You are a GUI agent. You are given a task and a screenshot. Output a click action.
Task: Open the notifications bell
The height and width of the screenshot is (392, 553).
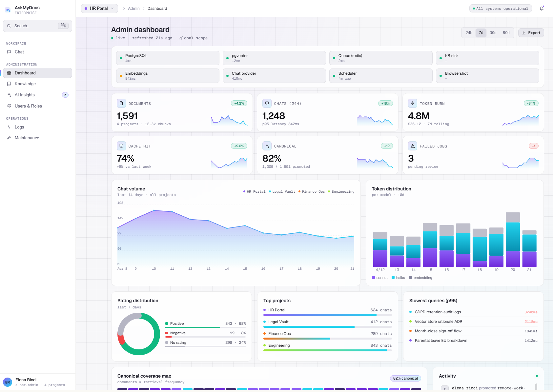coord(542,9)
